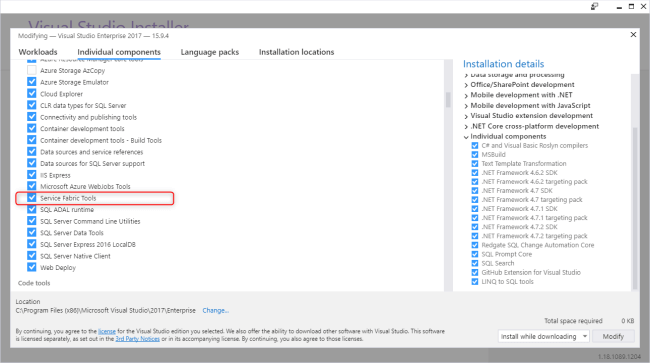The height and width of the screenshot is (363, 650).
Task: Uncheck MSBuild in Installation details
Action: coord(475,155)
